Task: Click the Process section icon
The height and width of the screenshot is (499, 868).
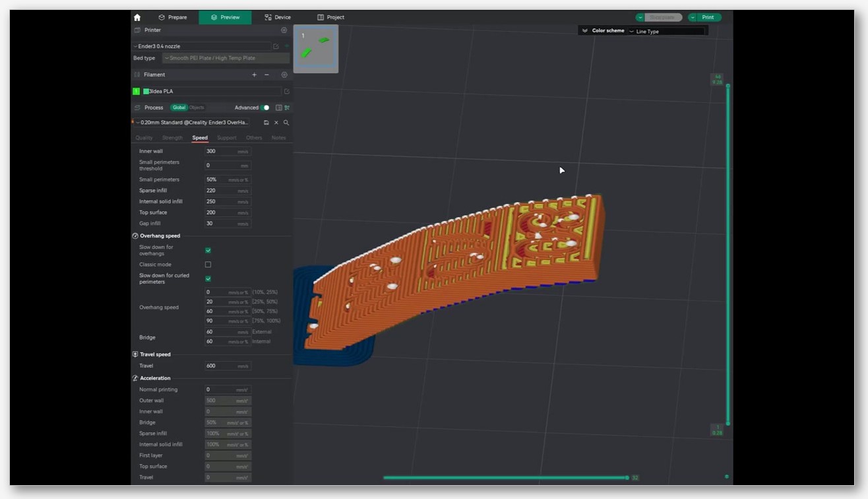Action: (137, 108)
